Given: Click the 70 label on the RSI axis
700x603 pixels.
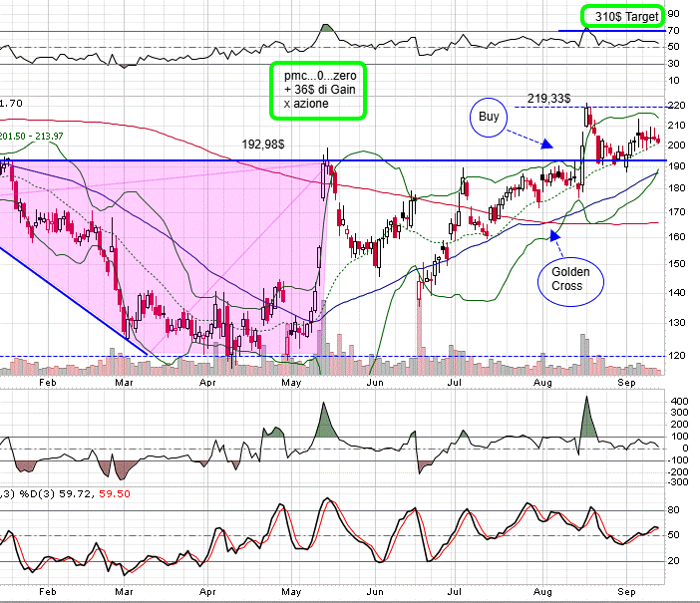Looking at the screenshot, I should click(673, 31).
